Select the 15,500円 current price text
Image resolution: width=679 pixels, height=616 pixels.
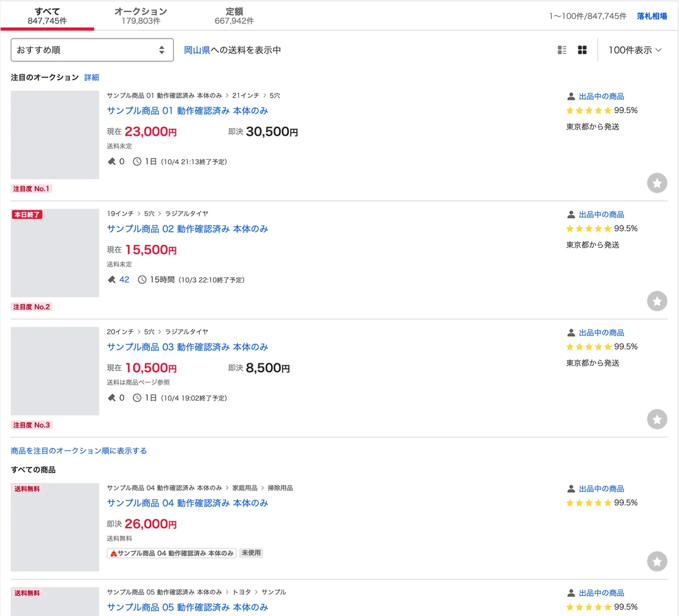(150, 250)
